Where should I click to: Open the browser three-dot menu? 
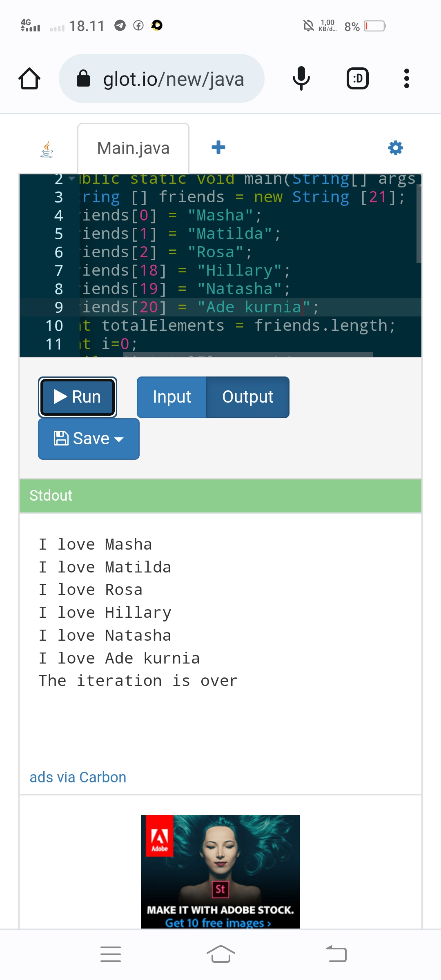pos(406,78)
